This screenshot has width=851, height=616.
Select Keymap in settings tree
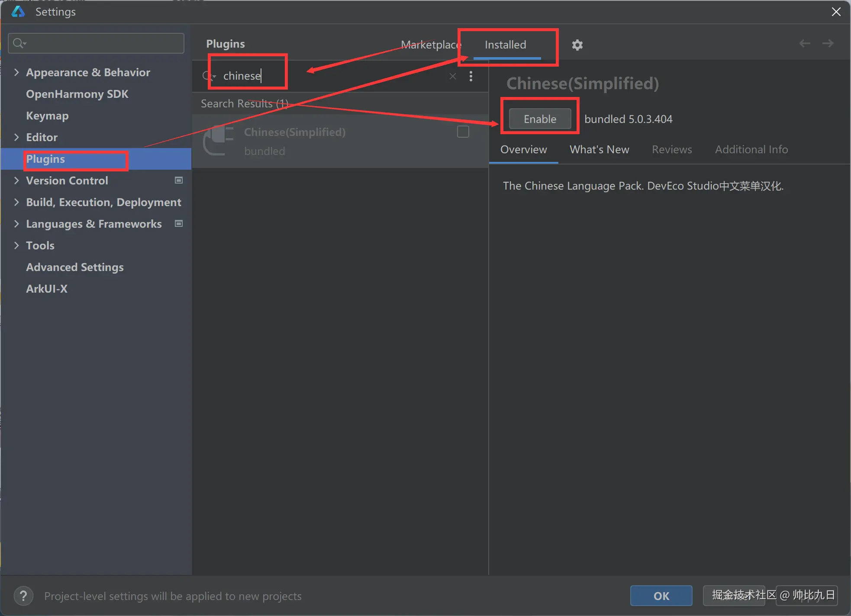coord(47,116)
